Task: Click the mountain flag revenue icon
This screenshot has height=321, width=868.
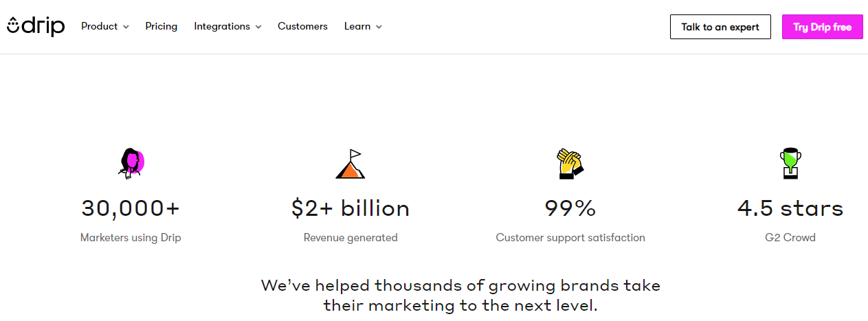Action: pos(350,164)
